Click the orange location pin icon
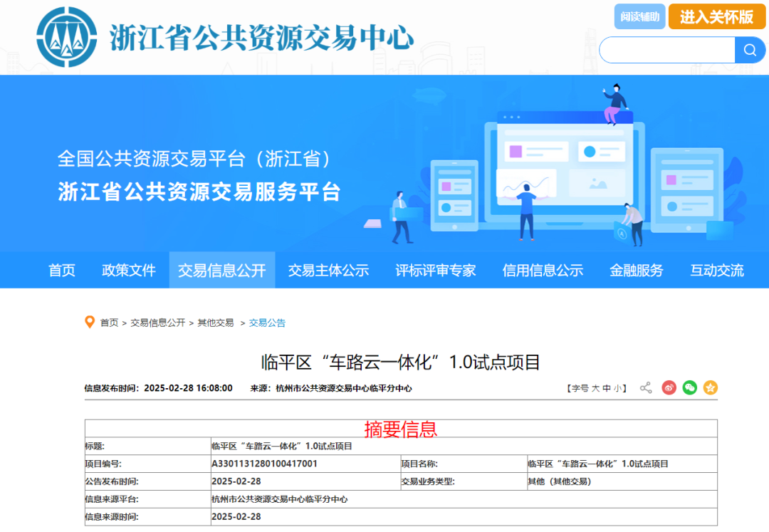This screenshot has height=532, width=769. 90,323
